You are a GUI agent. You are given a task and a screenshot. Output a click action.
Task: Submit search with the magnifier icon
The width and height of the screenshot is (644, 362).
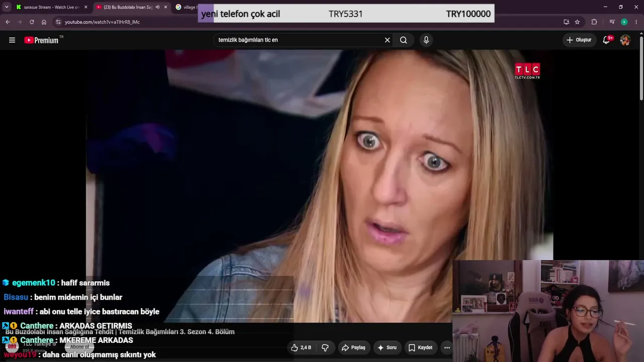404,40
